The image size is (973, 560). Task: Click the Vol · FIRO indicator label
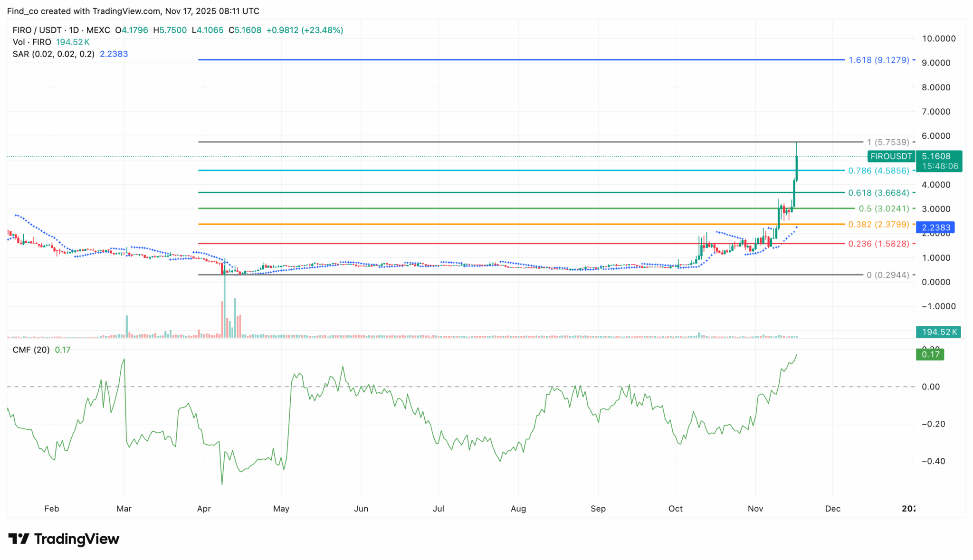point(32,42)
